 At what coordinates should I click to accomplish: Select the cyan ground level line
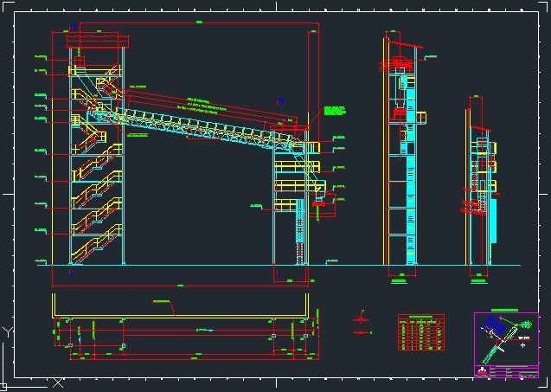(x=279, y=265)
